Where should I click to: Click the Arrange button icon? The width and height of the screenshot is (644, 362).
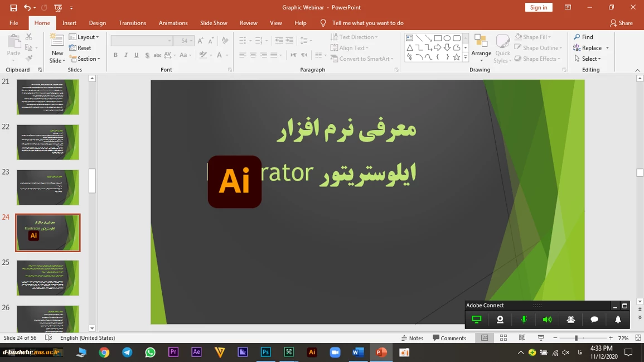[481, 41]
